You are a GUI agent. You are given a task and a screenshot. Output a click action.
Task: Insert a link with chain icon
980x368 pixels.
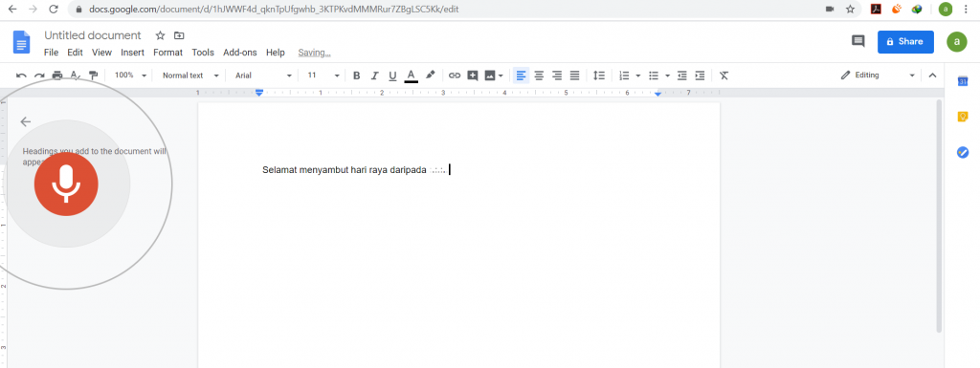pos(455,76)
